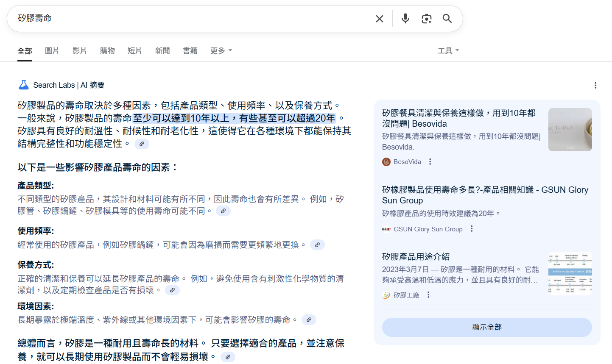Open source link icon after 結構完整性和功能穩定性
Screen dimensions: 612x364
coord(142,144)
